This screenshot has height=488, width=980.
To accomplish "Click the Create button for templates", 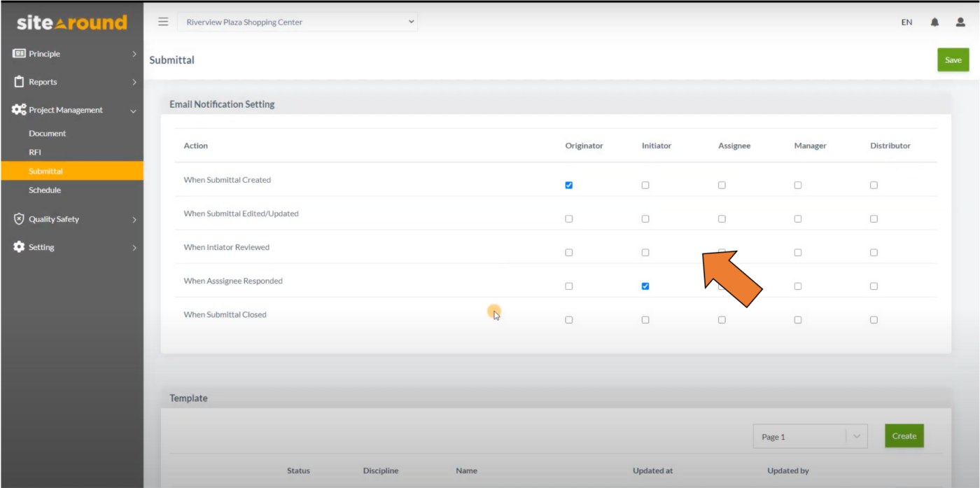I will [x=904, y=435].
